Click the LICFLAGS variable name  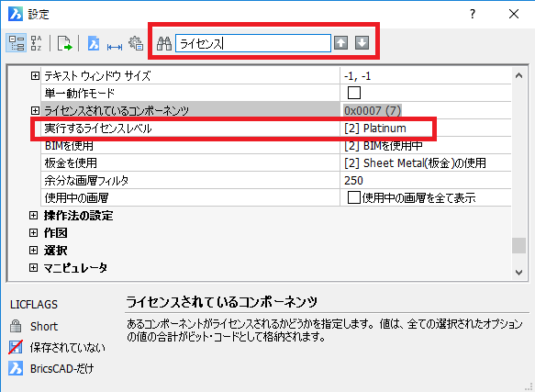[x=34, y=304]
